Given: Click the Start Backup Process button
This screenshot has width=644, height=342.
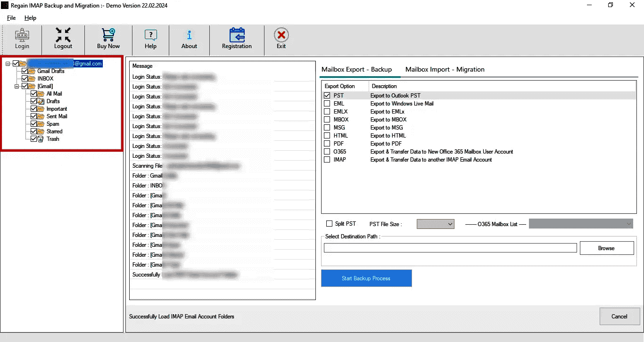Looking at the screenshot, I should (x=366, y=278).
